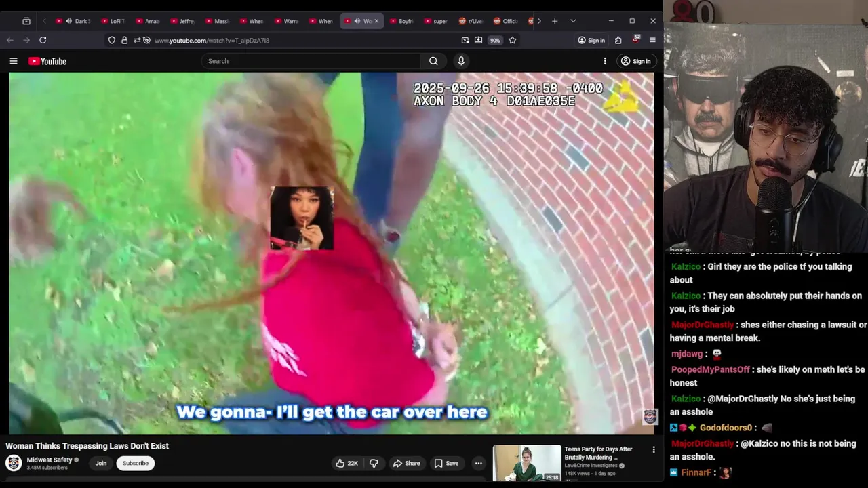Reset the 90% zoom level badge
Viewport: 868px width, 488px height.
click(x=495, y=40)
